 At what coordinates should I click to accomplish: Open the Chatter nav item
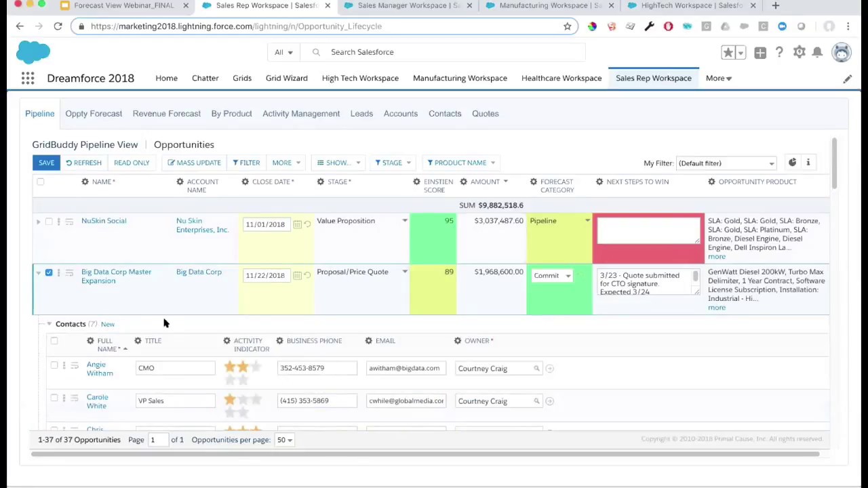click(x=205, y=79)
